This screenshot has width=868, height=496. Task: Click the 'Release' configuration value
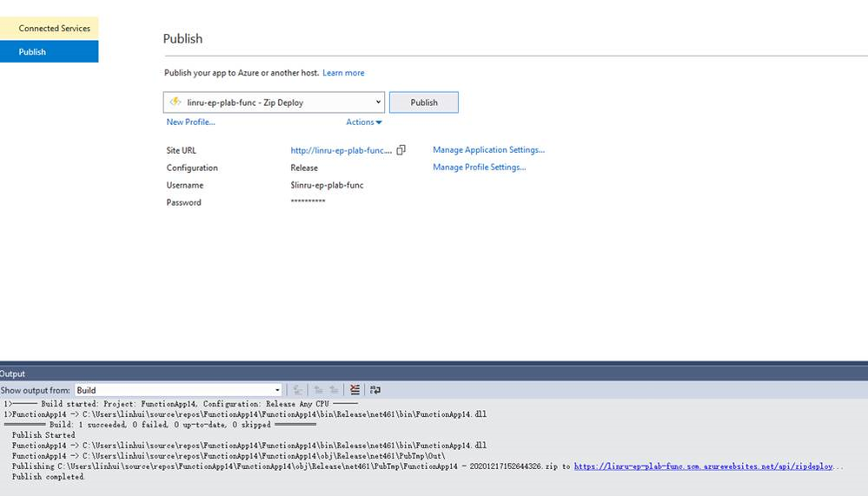pos(304,168)
